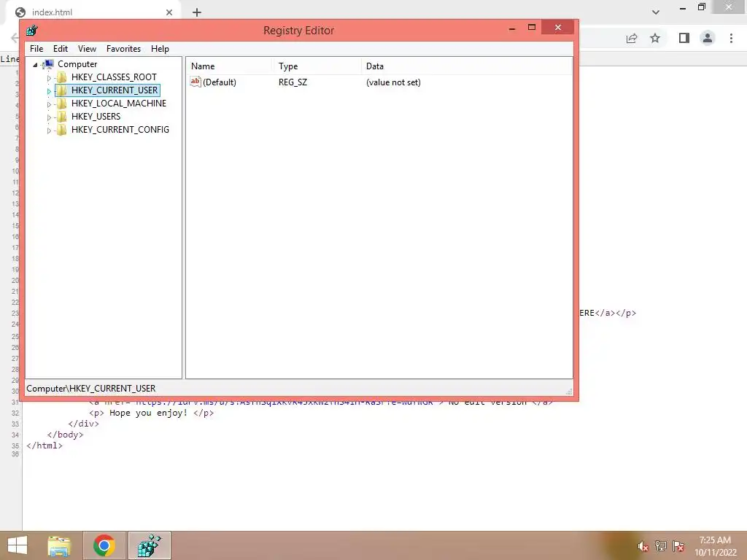Viewport: 747px width, 560px height.
Task: Select the HKEY_CURRENT_CONFIG key
Action: [120, 130]
